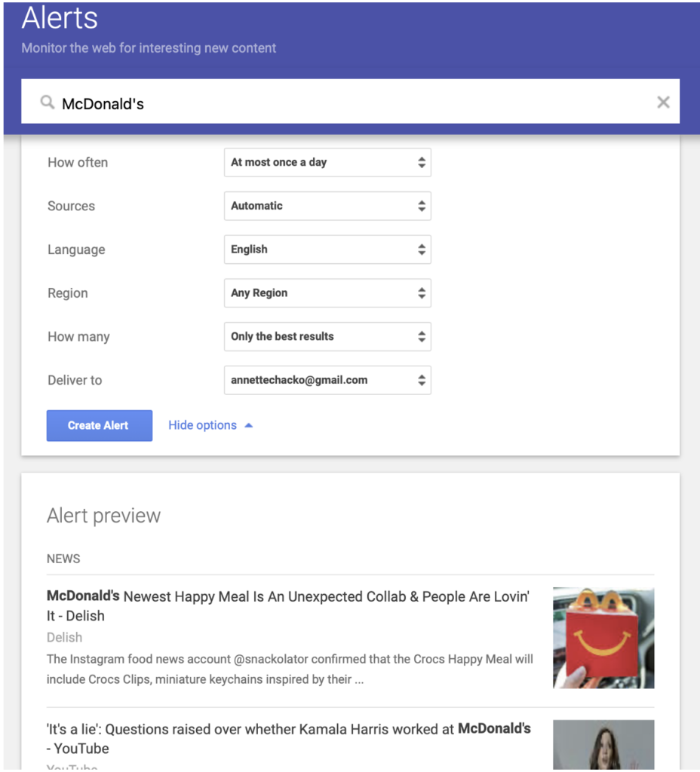Open the English language dropdown
Viewport: 700px width, 772px height.
click(x=327, y=250)
